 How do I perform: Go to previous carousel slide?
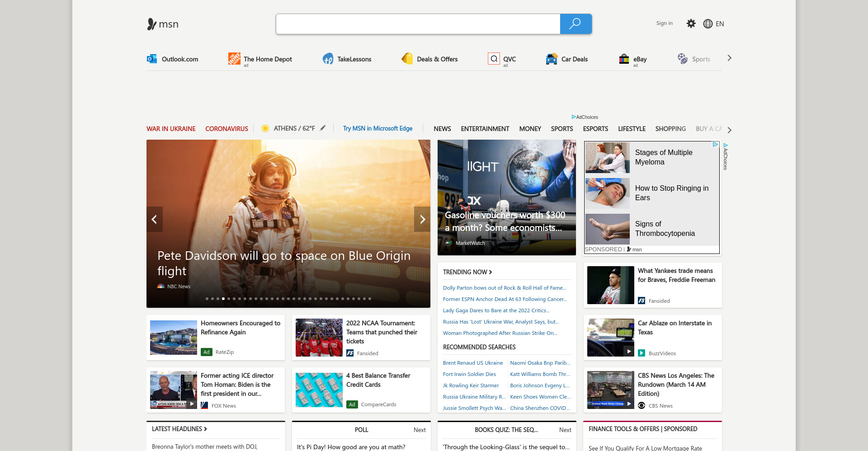(154, 219)
